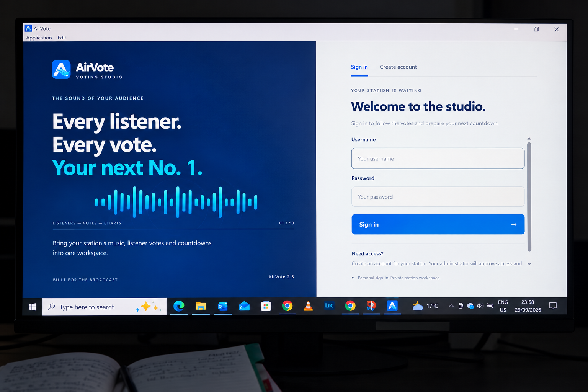Click 'Personal sign-in. Private station workspace.' text

pyautogui.click(x=399, y=278)
